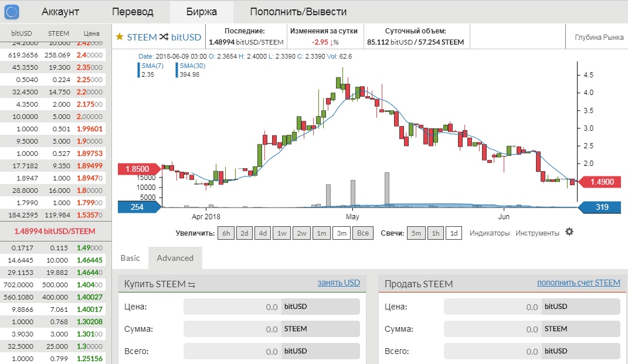This screenshot has height=364, width=628.
Task: Choose 5m candle size
Action: point(416,233)
